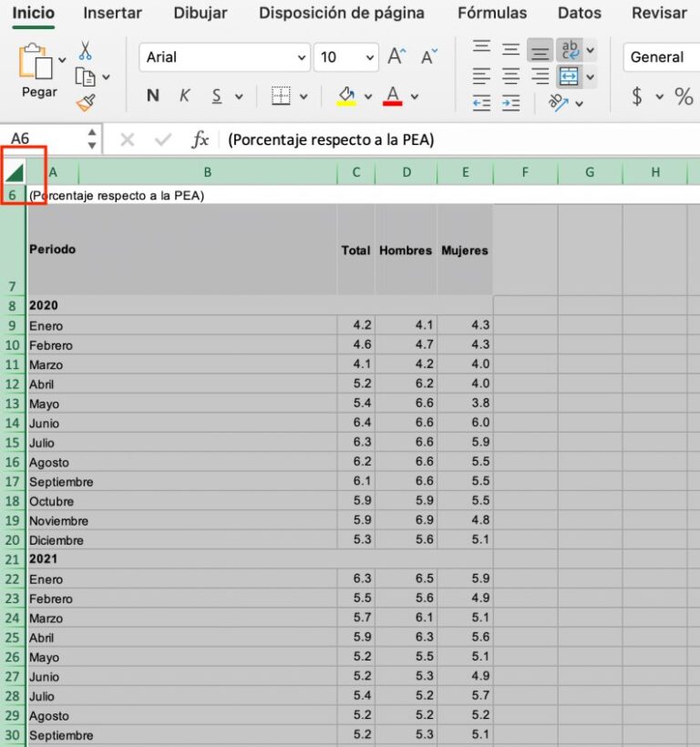Click the Format Painter brush icon
Viewport: 700px width, 747px height.
(x=85, y=103)
